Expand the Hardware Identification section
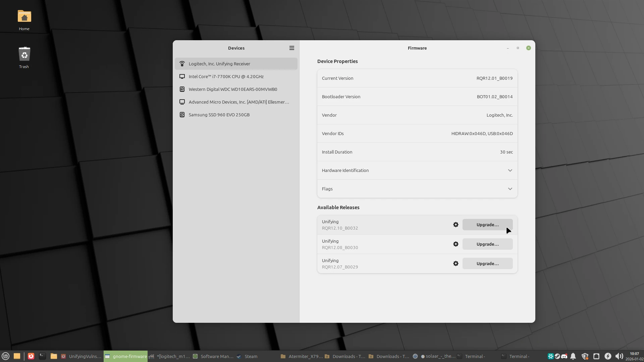 (x=416, y=170)
